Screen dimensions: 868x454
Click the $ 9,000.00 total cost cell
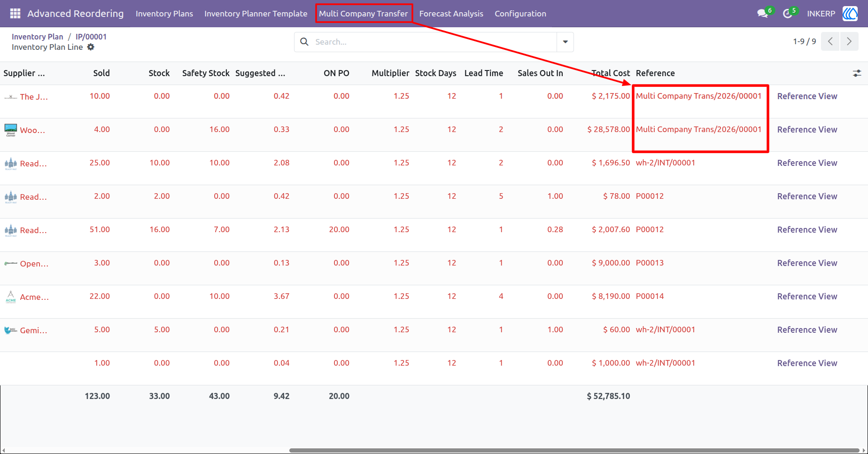click(x=611, y=263)
